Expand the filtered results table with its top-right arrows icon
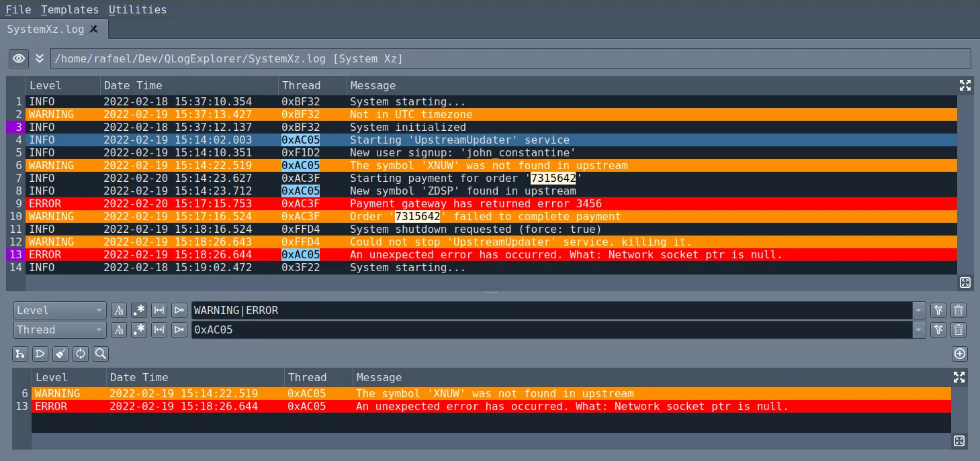The image size is (980, 461). [x=959, y=377]
